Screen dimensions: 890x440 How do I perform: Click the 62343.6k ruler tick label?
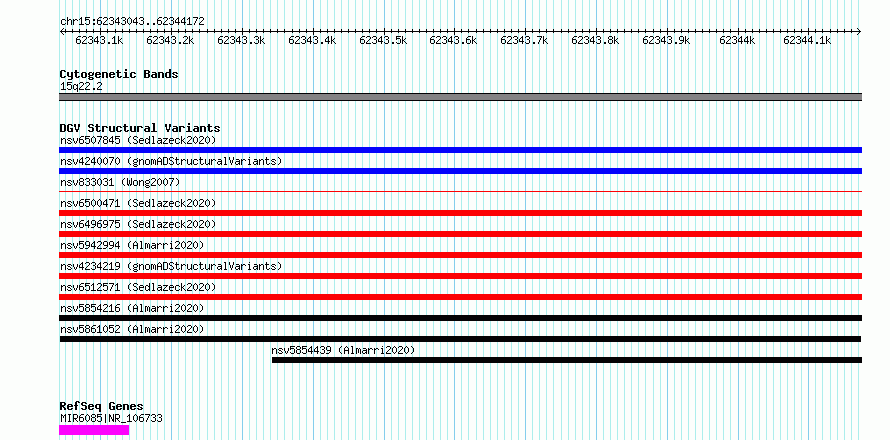(454, 40)
